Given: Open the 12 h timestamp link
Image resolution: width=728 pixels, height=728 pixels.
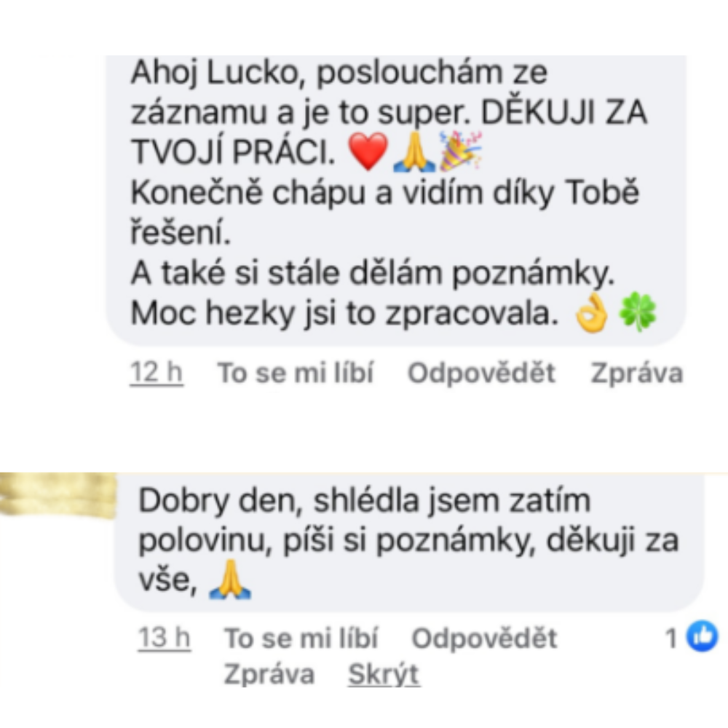Looking at the screenshot, I should click(157, 373).
